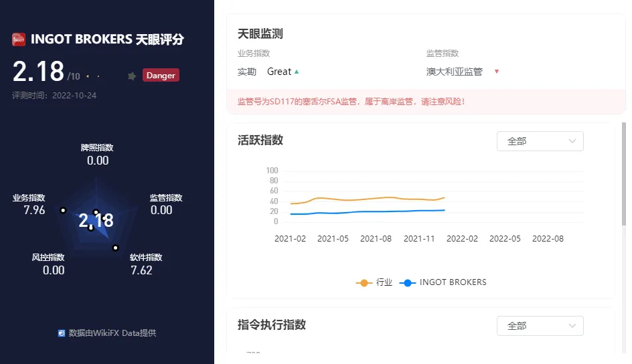Click the 2022-08 axis label
The height and width of the screenshot is (364, 632).
(x=548, y=239)
